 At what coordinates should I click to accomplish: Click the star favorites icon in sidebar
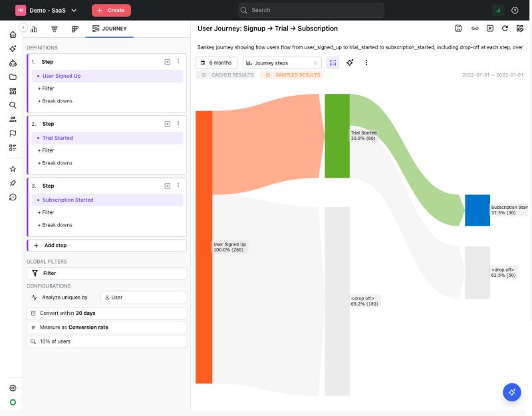pyautogui.click(x=13, y=169)
